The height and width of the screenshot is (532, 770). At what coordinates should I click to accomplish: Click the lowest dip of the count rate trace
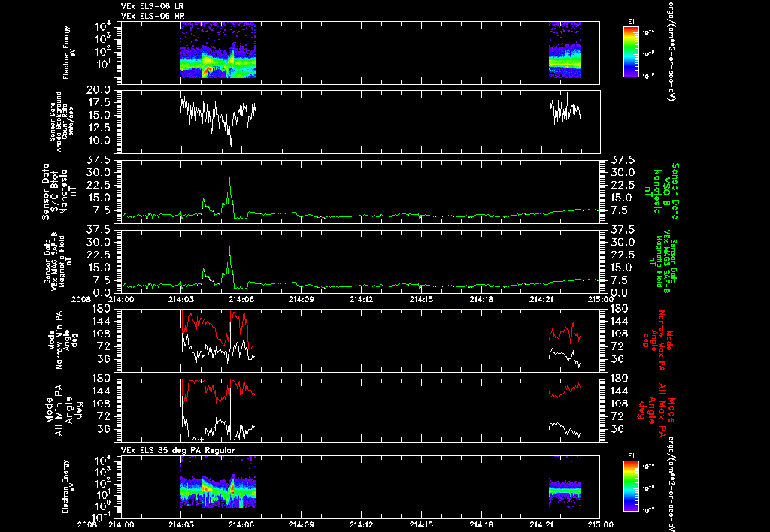pyautogui.click(x=231, y=144)
